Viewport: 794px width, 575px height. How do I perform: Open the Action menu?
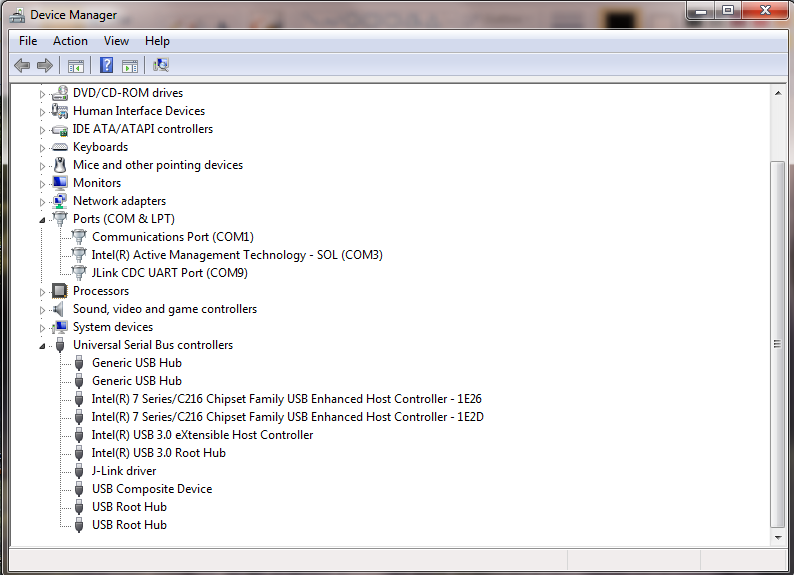pos(70,41)
